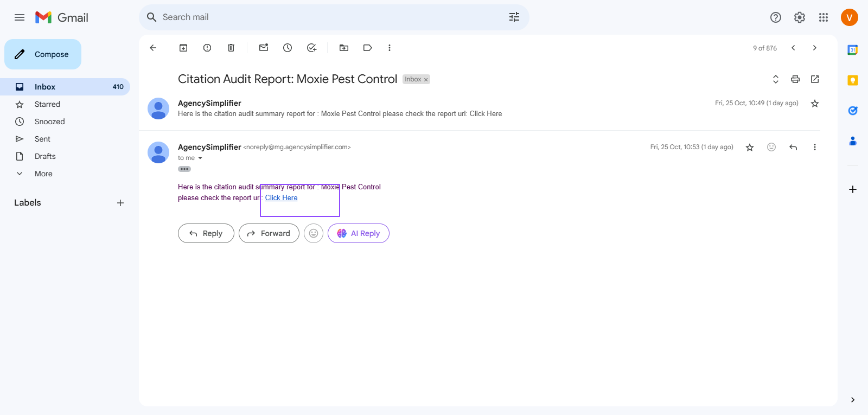Open Google Calendar side panel
Image resolution: width=868 pixels, height=415 pixels.
point(853,50)
